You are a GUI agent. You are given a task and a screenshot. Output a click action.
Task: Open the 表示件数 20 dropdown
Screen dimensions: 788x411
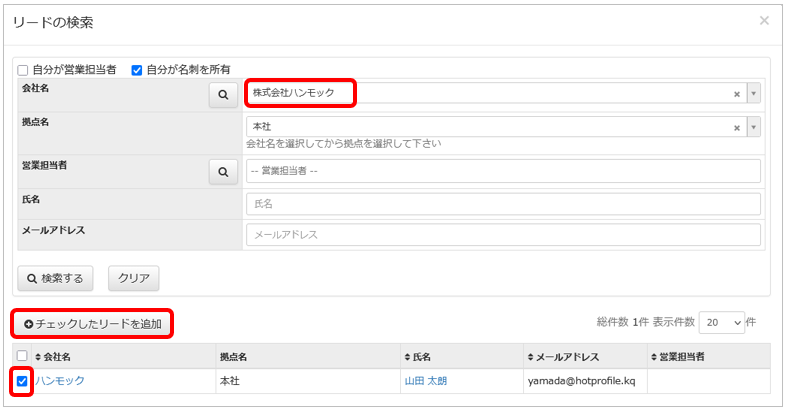coord(723,323)
